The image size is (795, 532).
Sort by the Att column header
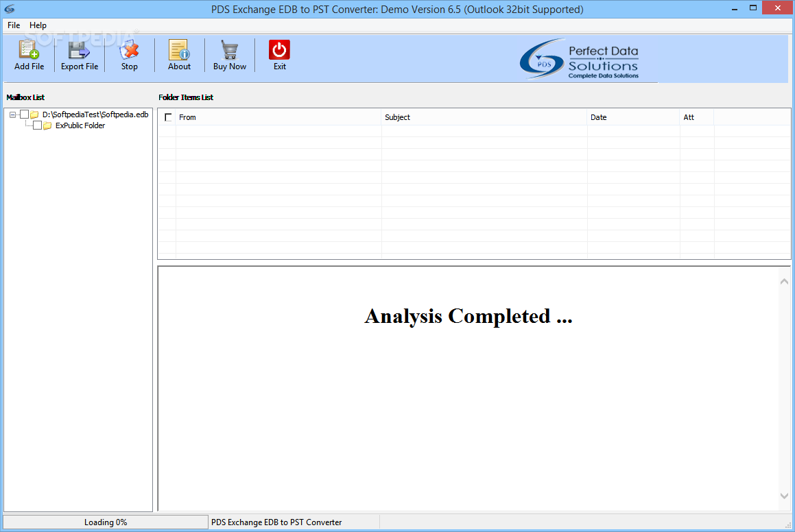tap(697, 117)
